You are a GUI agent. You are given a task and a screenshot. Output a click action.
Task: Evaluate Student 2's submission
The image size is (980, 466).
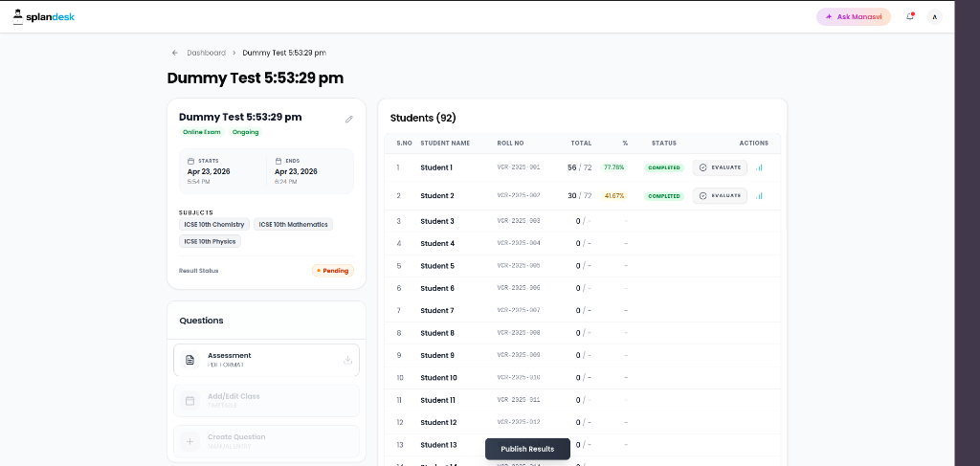pyautogui.click(x=720, y=195)
